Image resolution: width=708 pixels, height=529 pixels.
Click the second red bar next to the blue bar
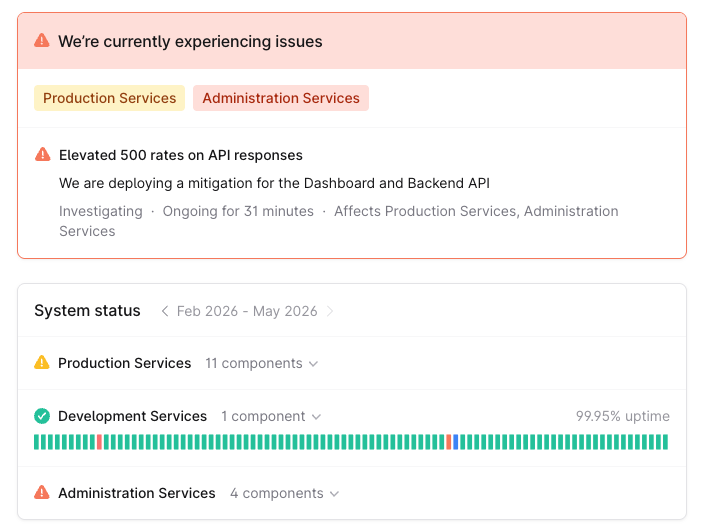pos(448,442)
